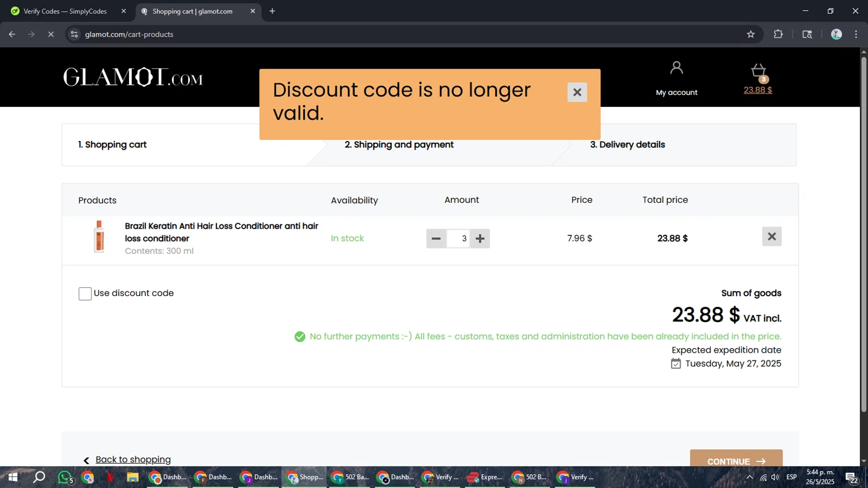
Task: Increase conditioner quantity with plus button
Action: coord(480,238)
